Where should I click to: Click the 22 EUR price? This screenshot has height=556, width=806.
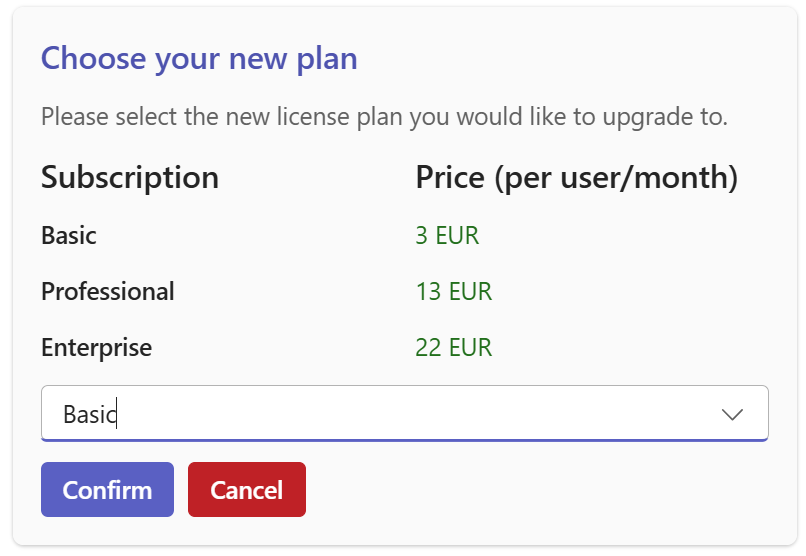click(454, 348)
